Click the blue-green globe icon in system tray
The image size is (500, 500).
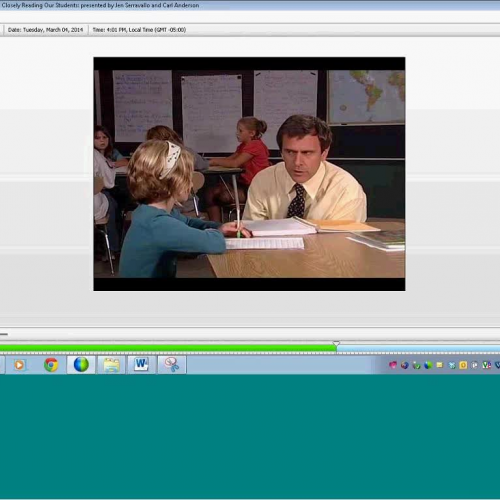tap(428, 365)
